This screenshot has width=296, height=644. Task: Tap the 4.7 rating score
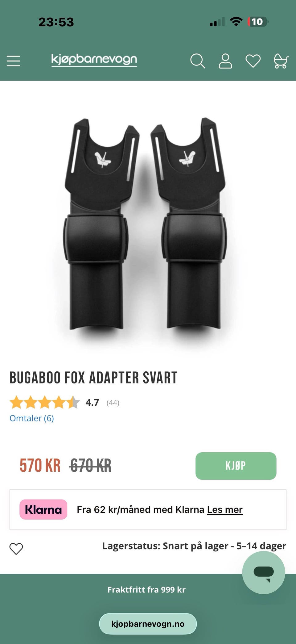92,403
